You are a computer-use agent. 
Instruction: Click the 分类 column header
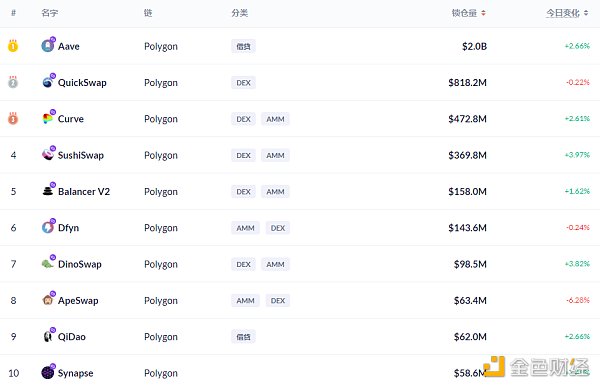point(240,13)
